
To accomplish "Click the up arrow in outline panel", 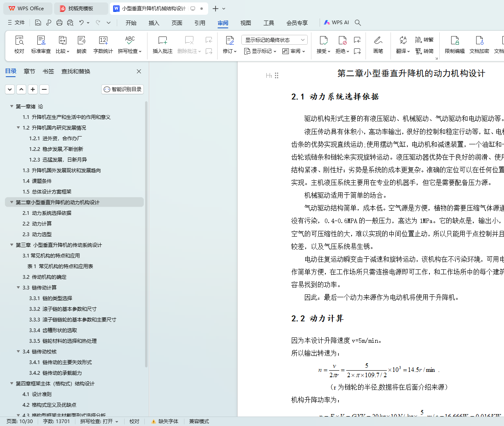I will coord(21,89).
